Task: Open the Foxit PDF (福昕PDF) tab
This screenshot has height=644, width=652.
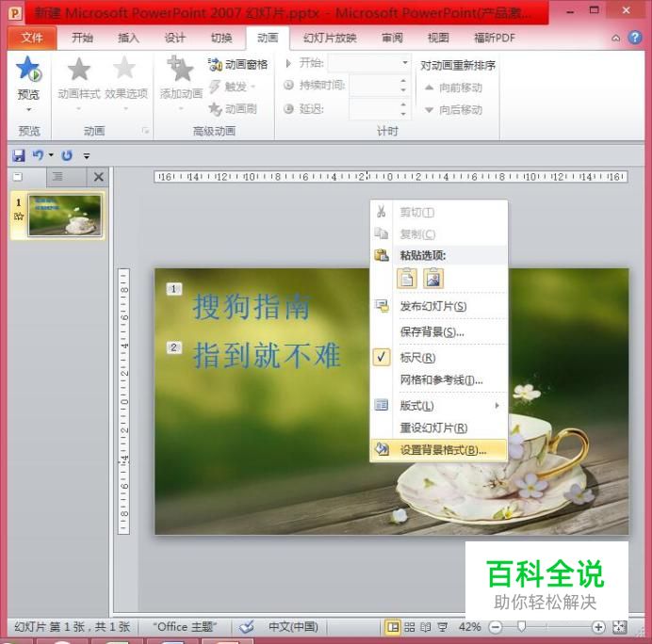Action: pyautogui.click(x=495, y=39)
